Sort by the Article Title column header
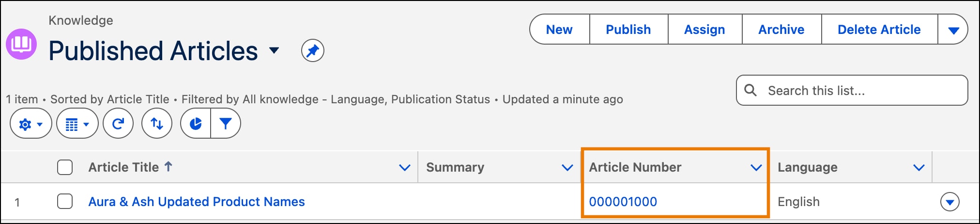The image size is (980, 224). point(124,167)
